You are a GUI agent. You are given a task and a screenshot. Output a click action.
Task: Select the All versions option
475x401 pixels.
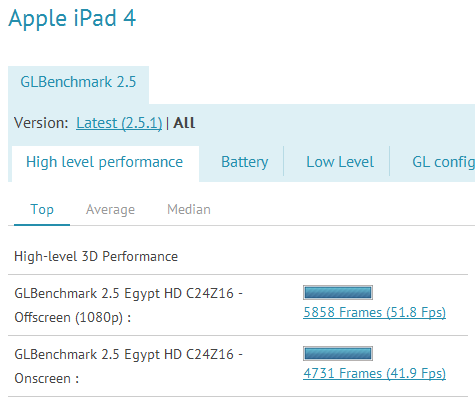(x=184, y=123)
